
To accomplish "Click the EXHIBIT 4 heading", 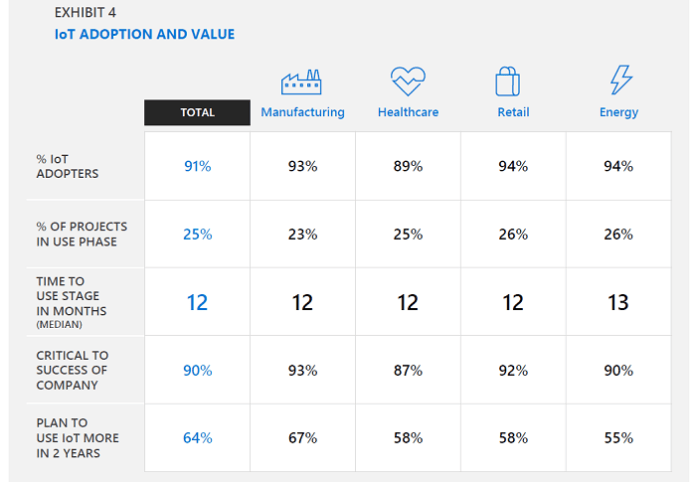I will tap(85, 12).
